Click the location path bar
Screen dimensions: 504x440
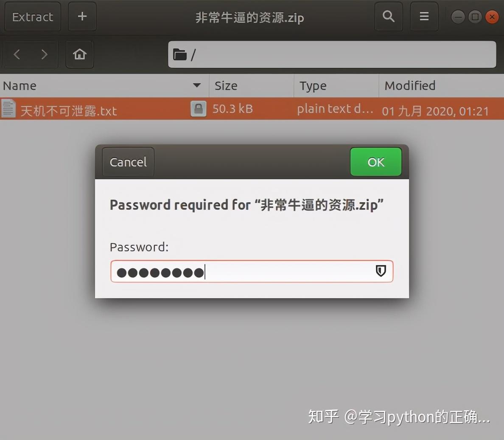click(x=332, y=54)
